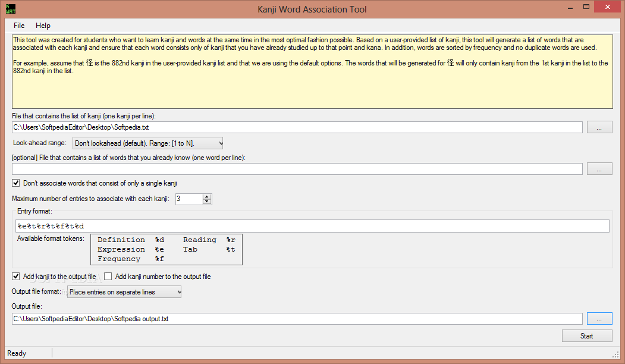The height and width of the screenshot is (364, 625).
Task: Click the Output file path field
Action: pyautogui.click(x=297, y=319)
